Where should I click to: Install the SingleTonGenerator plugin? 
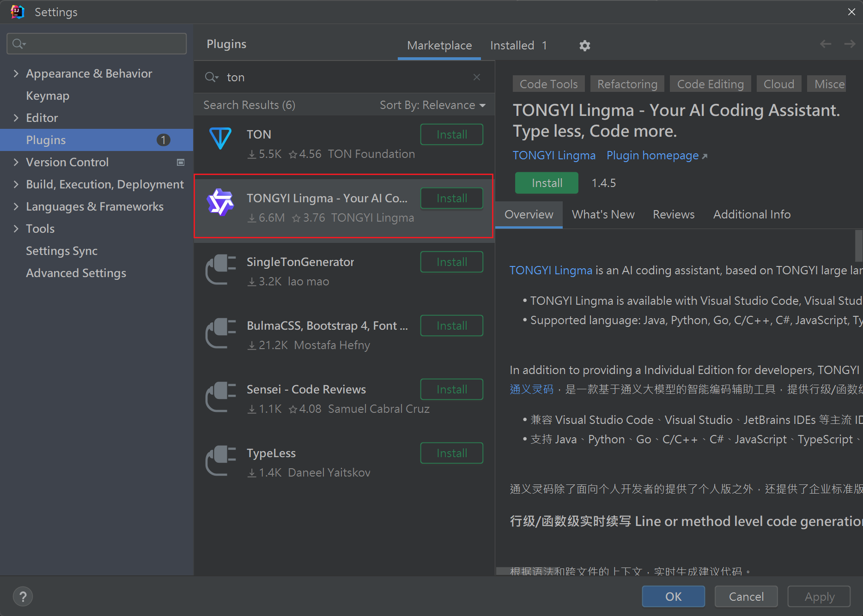[x=452, y=262]
